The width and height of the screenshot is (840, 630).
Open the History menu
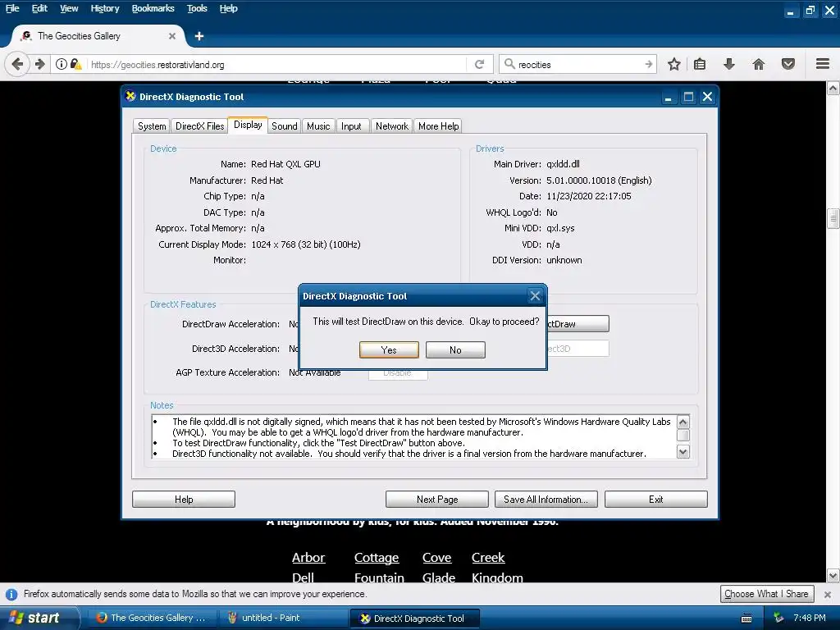tap(104, 8)
